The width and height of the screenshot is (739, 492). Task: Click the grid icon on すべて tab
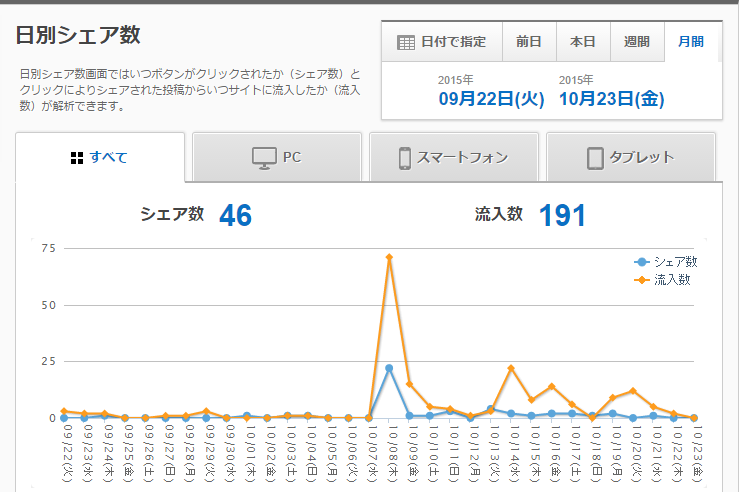pyautogui.click(x=76, y=157)
